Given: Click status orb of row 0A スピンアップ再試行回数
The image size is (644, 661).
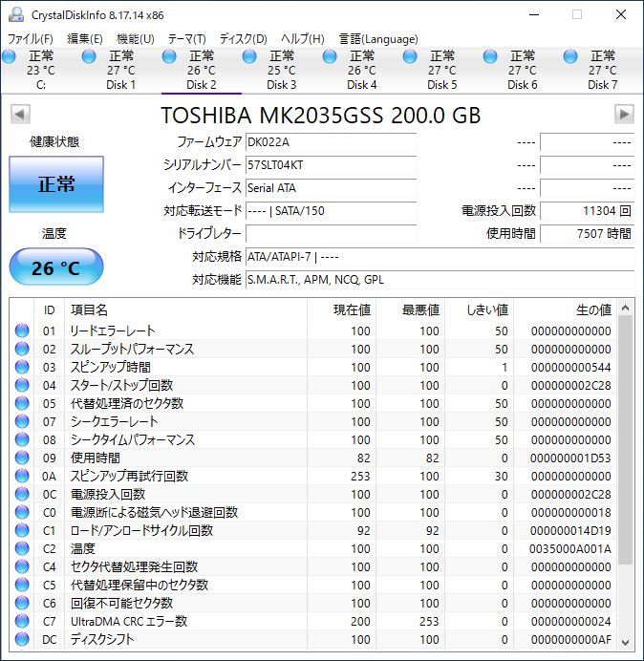Looking at the screenshot, I should click(x=22, y=476).
